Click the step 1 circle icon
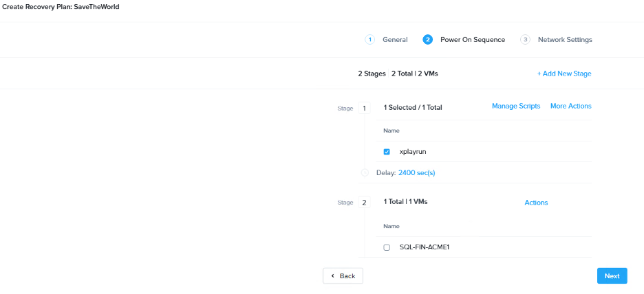Screen dimensions: 644x294 click(369, 40)
